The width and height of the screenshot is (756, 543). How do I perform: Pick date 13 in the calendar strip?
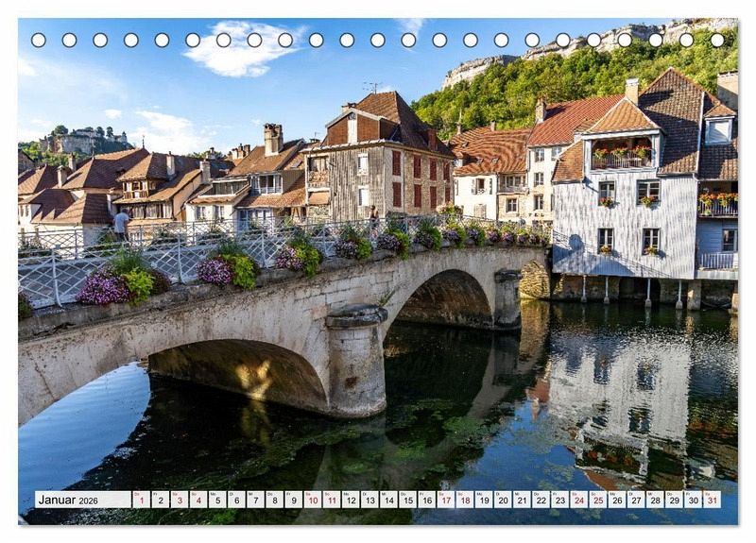(369, 500)
